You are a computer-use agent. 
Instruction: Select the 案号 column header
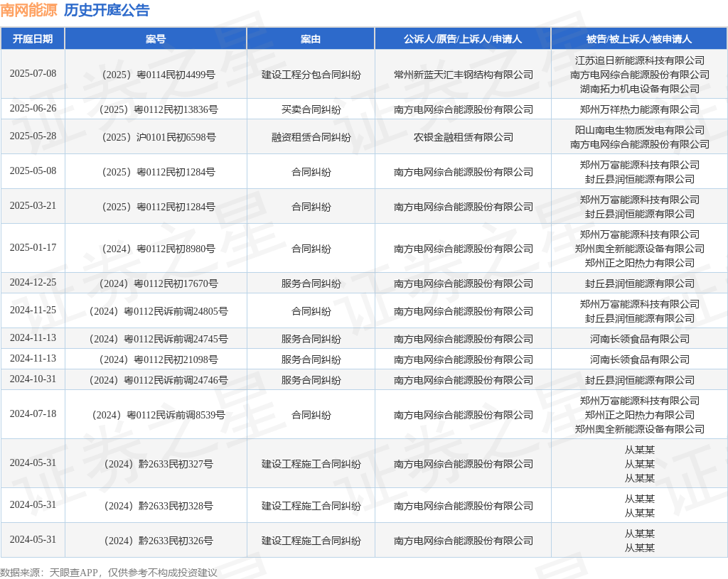pos(156,39)
